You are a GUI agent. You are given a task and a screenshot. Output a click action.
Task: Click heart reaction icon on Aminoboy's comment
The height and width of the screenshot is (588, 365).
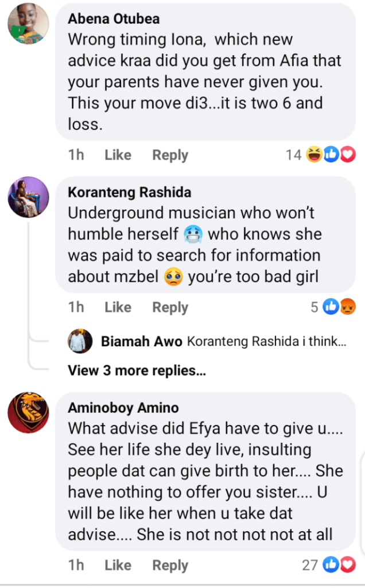[348, 565]
